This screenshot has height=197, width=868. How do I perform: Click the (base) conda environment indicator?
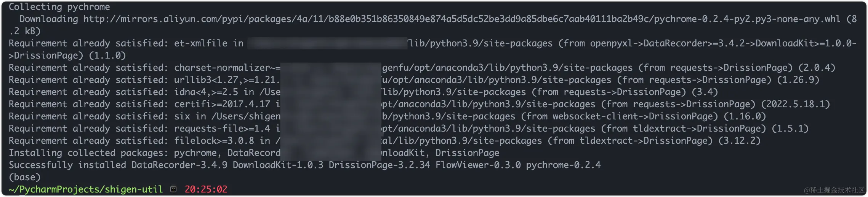tap(25, 177)
